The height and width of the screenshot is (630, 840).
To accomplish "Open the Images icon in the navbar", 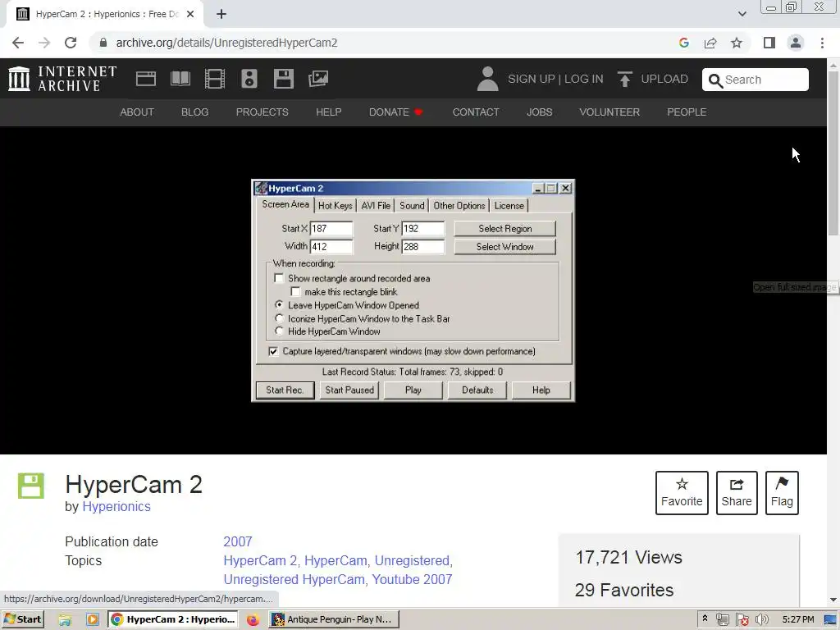I will coord(318,79).
